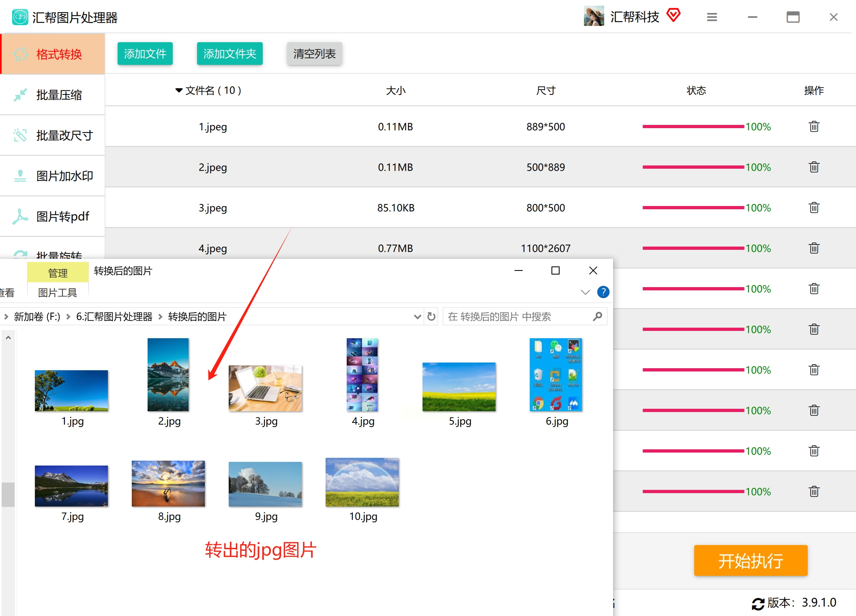Open address bar history dropdown

417,316
